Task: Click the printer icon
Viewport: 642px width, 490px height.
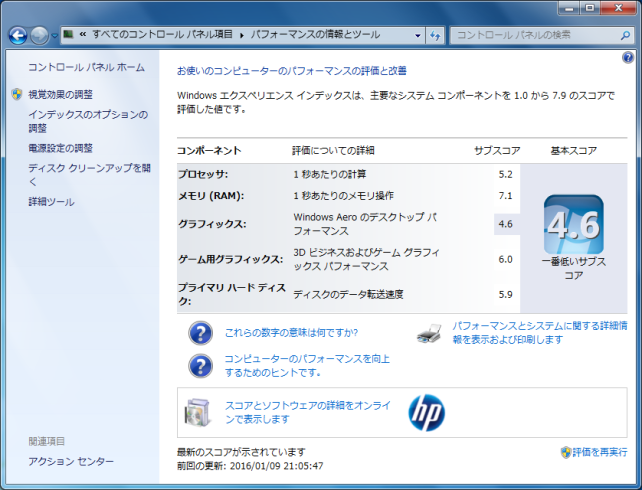Action: [x=429, y=333]
